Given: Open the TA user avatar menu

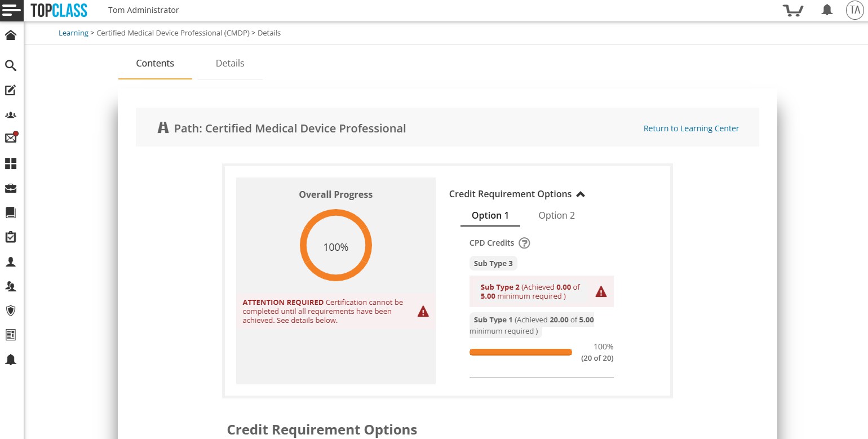Looking at the screenshot, I should pyautogui.click(x=855, y=10).
